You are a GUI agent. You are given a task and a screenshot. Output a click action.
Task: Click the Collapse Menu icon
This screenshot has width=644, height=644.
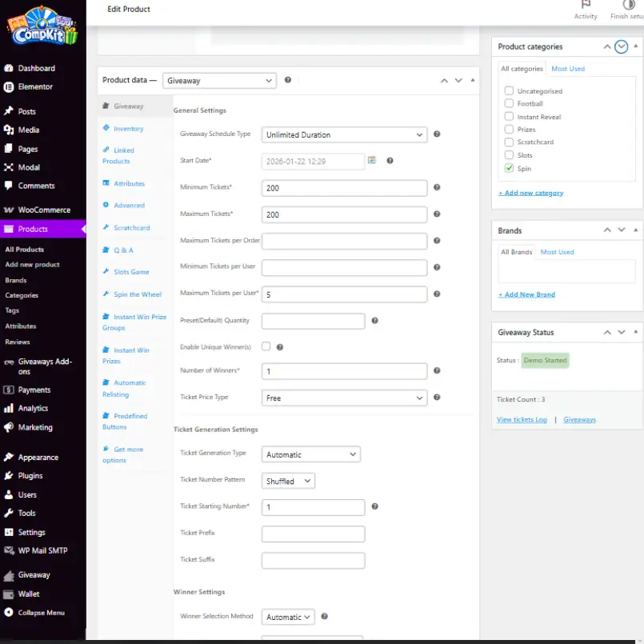pyautogui.click(x=9, y=613)
